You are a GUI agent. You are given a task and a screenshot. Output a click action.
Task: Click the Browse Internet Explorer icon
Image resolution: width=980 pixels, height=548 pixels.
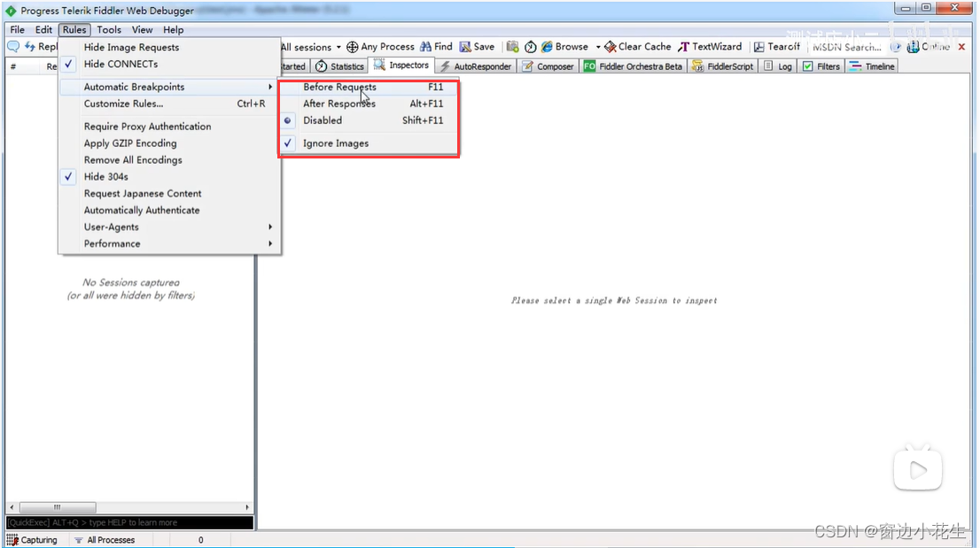click(x=547, y=47)
